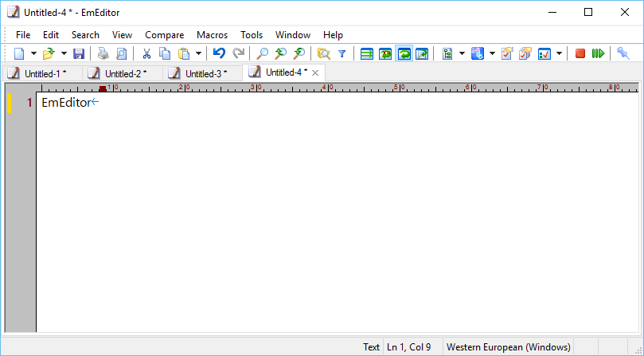Open the Edit menu

coord(51,35)
